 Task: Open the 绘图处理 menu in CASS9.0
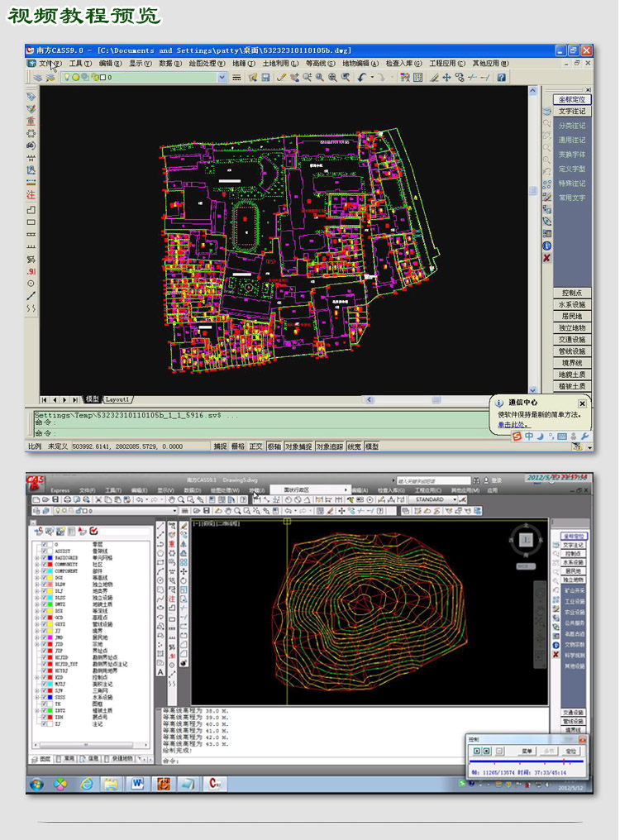[207, 63]
